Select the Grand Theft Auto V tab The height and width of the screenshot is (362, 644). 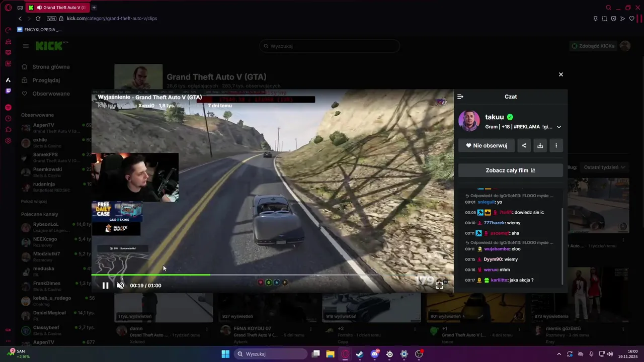point(57,8)
